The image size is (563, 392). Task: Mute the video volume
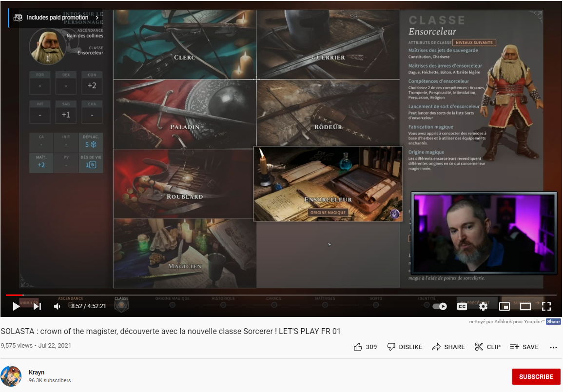[x=57, y=306]
